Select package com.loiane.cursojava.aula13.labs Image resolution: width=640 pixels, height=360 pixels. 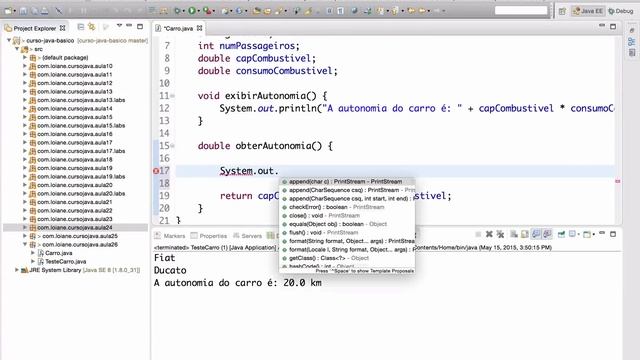[81, 100]
